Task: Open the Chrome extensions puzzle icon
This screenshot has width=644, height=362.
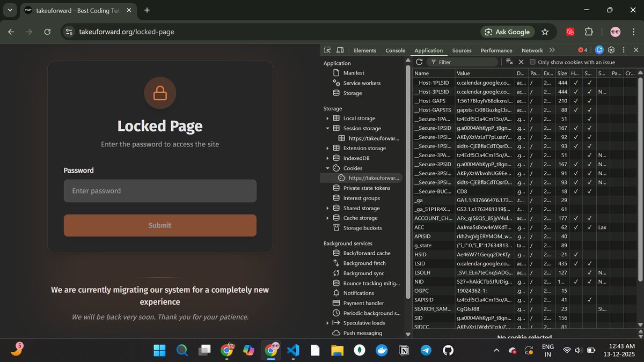Action: pyautogui.click(x=589, y=32)
